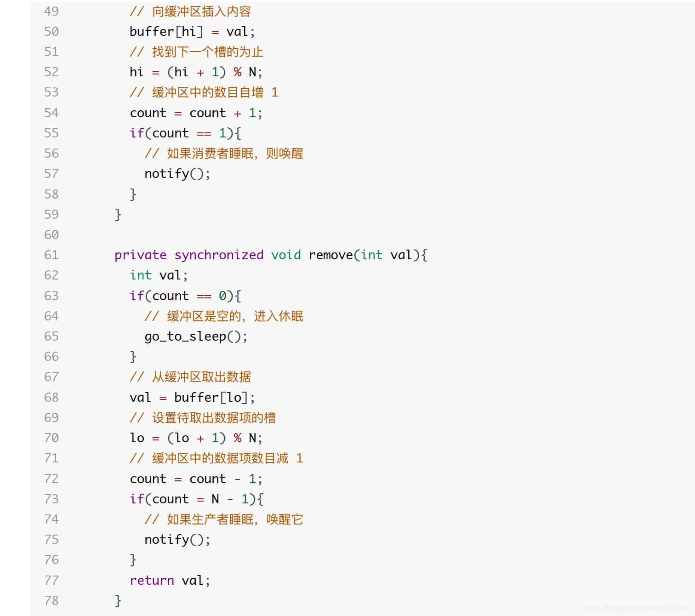Click comment '// 向缓冲区插入内容'
695x616 pixels.
190,11
